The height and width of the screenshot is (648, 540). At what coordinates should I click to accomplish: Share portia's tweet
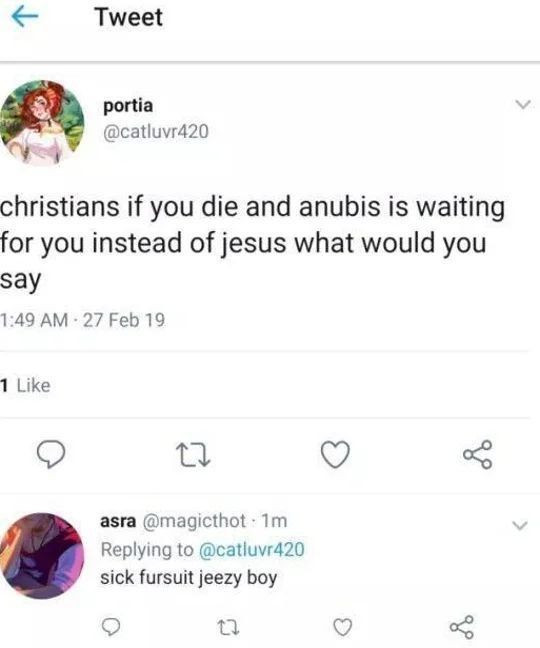[478, 454]
